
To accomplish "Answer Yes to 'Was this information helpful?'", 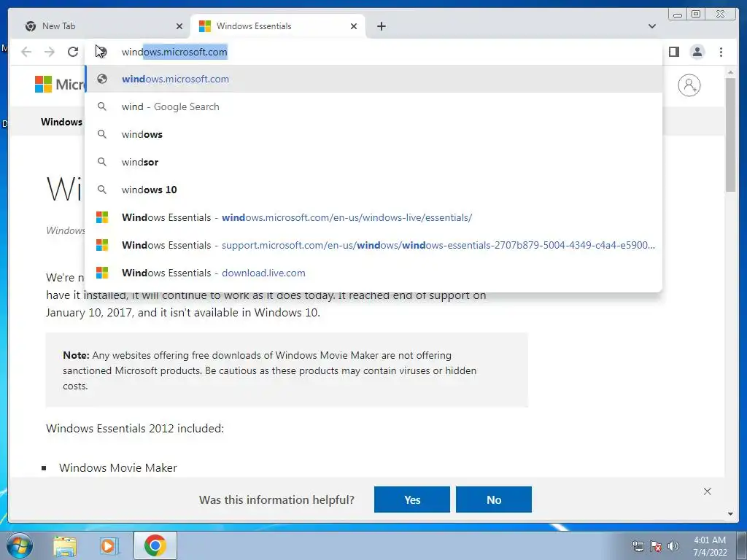I will point(412,499).
